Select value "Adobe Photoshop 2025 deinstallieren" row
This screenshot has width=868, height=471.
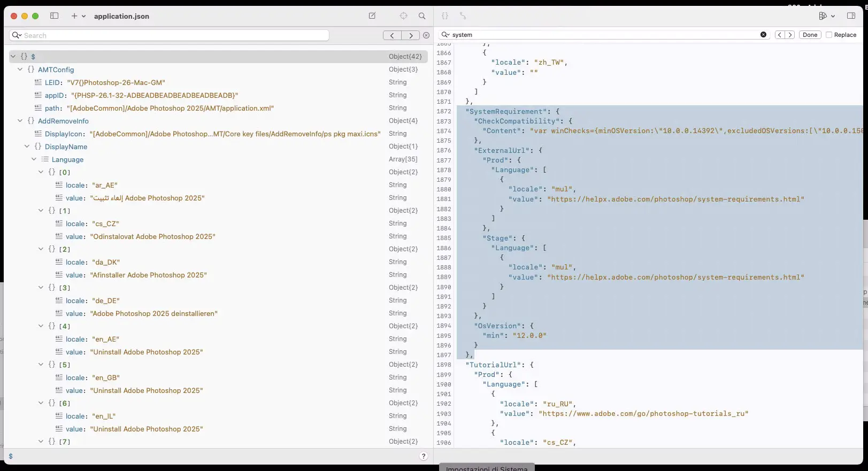[218, 313]
